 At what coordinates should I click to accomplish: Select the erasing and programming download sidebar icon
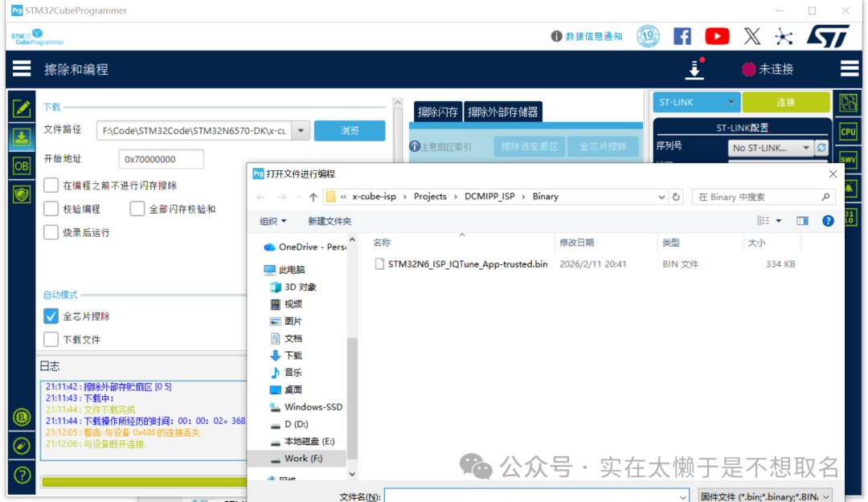click(x=22, y=137)
